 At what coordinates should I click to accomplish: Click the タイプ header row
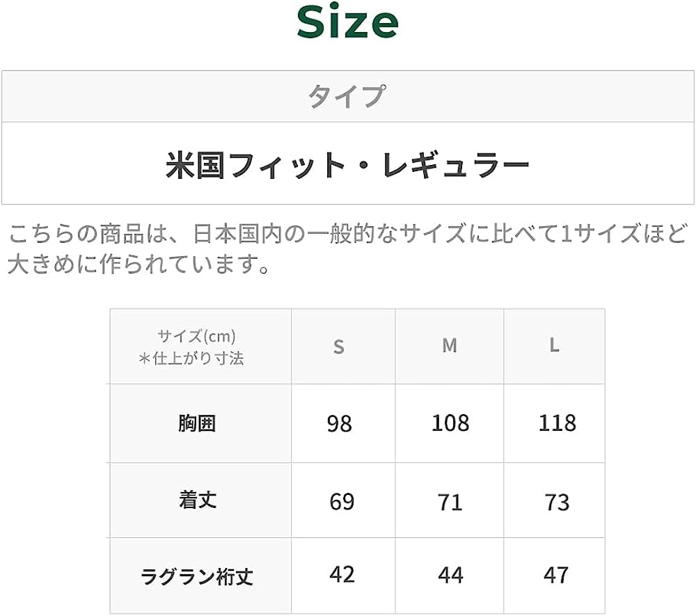[x=347, y=97]
